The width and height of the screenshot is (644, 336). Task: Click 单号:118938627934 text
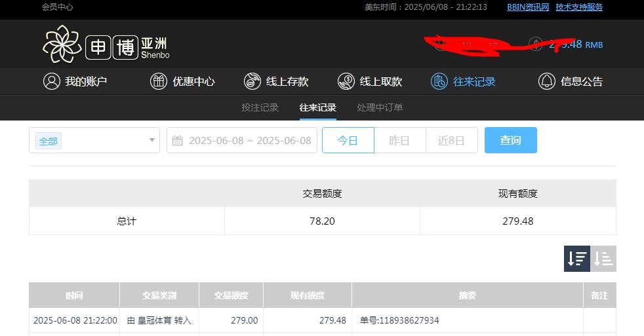(399, 320)
